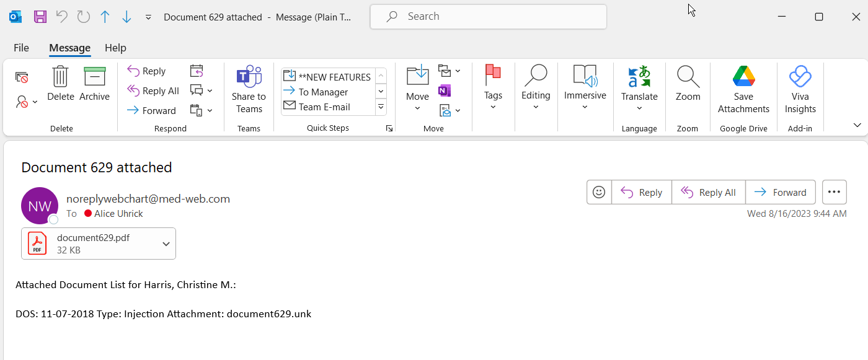This screenshot has height=360, width=868.
Task: Expand the document629.pdf attachment options arrow
Action: (166, 244)
